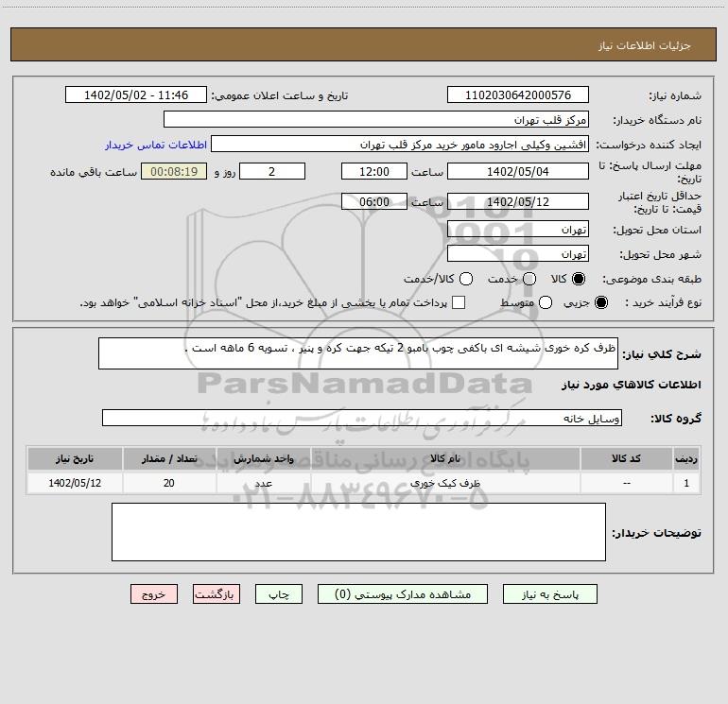This screenshot has width=728, height=704.
Task: Select the متوسط purchase type radio
Action: pyautogui.click(x=546, y=302)
